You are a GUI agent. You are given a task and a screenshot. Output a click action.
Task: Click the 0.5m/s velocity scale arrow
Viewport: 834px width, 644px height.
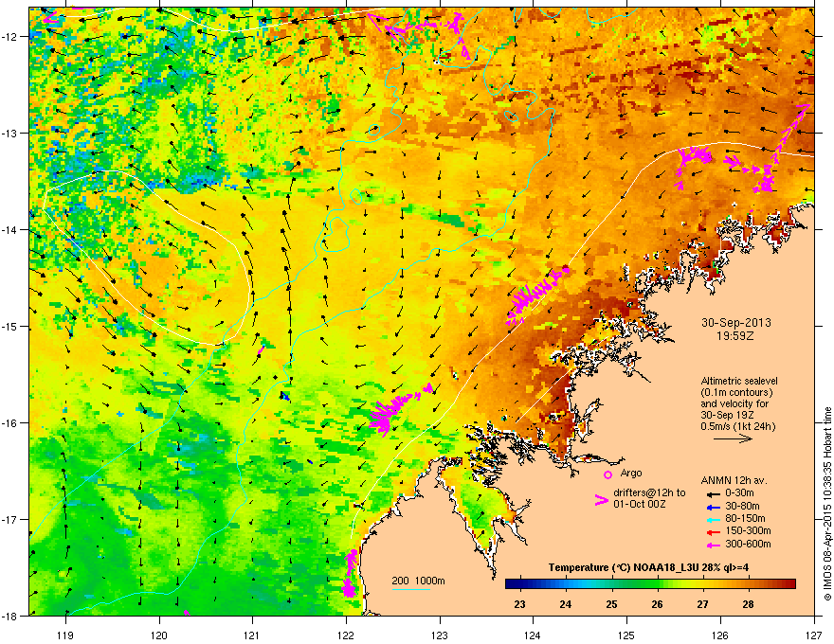click(733, 438)
